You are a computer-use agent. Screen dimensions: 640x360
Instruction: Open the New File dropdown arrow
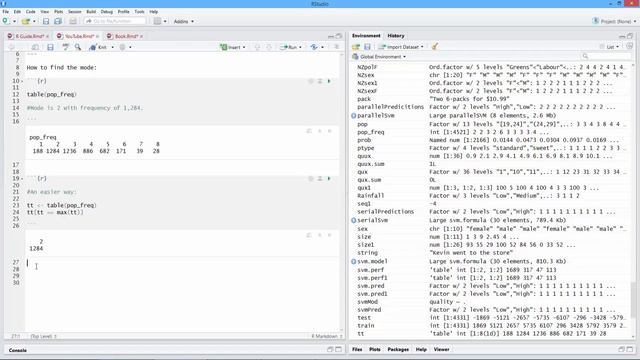point(14,21)
